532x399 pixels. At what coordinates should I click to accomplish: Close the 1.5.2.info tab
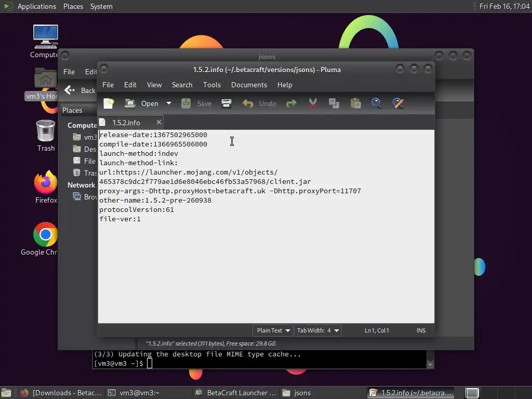159,122
